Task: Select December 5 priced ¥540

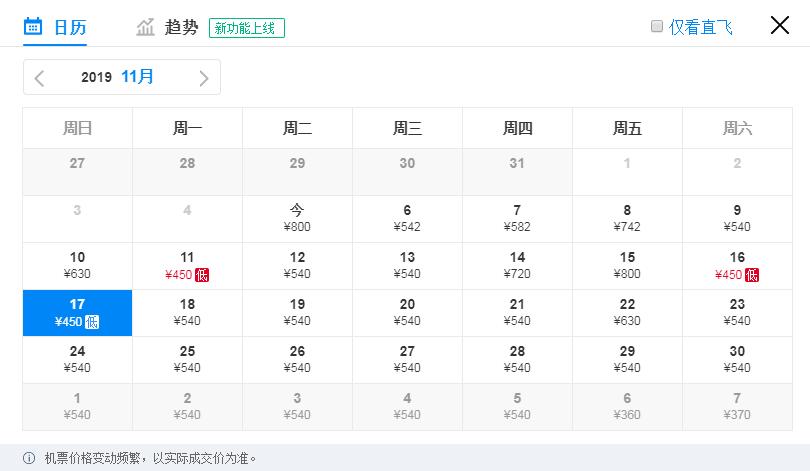Action: point(517,407)
